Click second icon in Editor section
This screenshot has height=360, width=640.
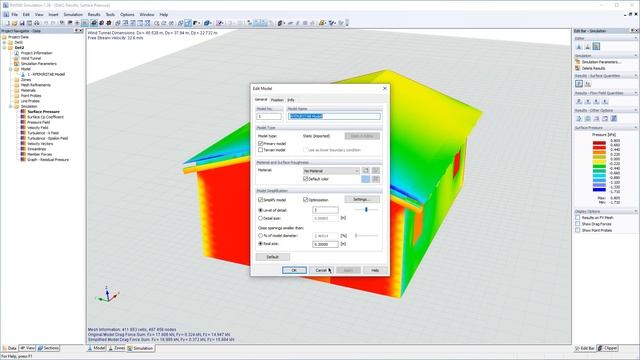pos(587,47)
